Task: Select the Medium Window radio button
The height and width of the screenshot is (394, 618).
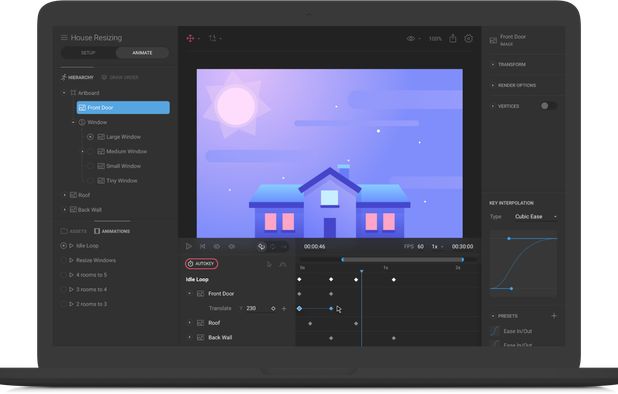Action: pyautogui.click(x=90, y=151)
